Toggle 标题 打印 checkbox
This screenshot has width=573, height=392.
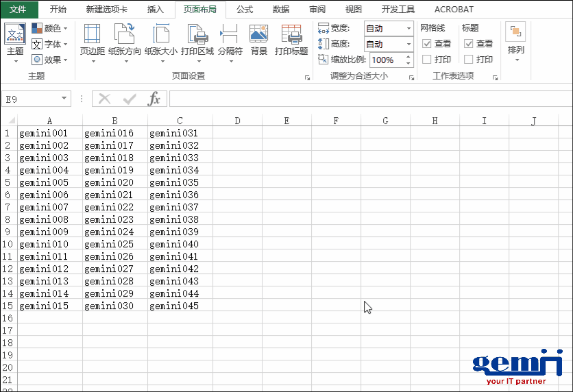tap(469, 59)
